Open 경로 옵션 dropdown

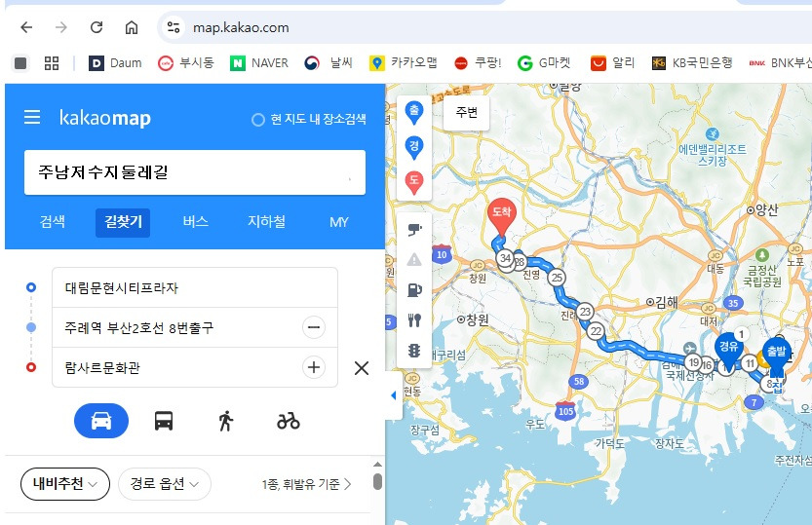pyautogui.click(x=165, y=484)
